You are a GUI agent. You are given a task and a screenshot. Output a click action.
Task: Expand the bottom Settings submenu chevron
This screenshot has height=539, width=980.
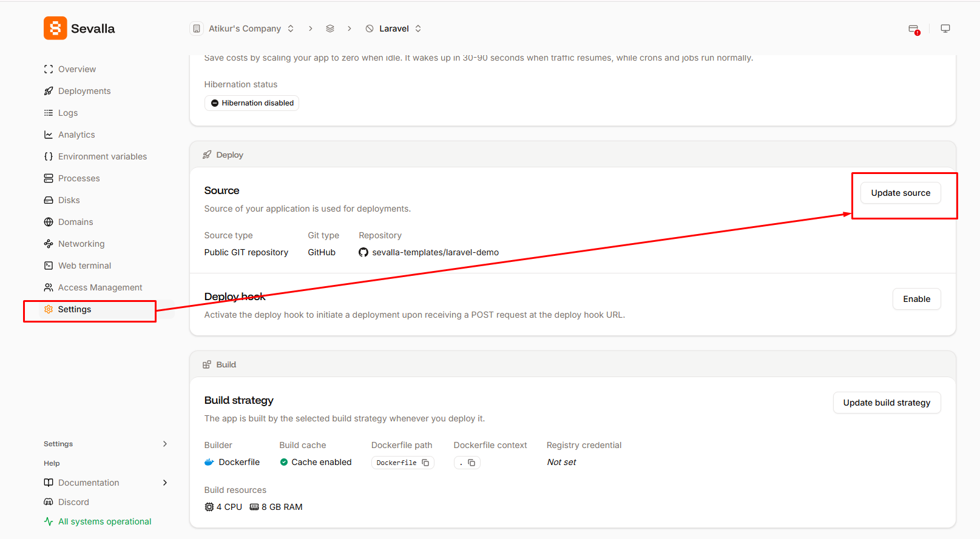pyautogui.click(x=165, y=444)
